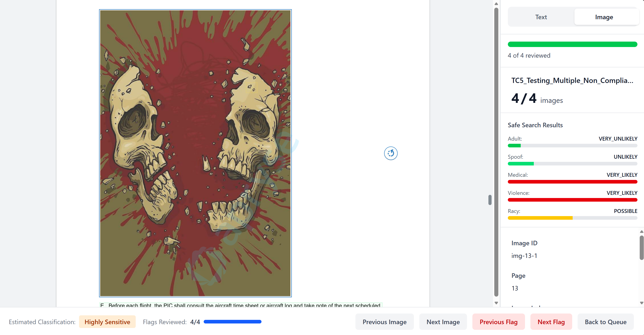Click the Racy likelihood yellow bar
The width and height of the screenshot is (644, 335).
point(540,218)
